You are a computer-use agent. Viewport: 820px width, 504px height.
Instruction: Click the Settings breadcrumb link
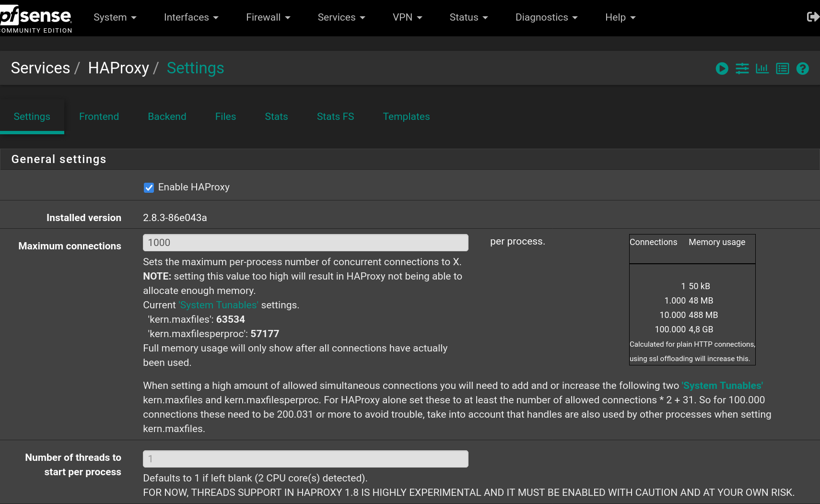click(x=195, y=68)
